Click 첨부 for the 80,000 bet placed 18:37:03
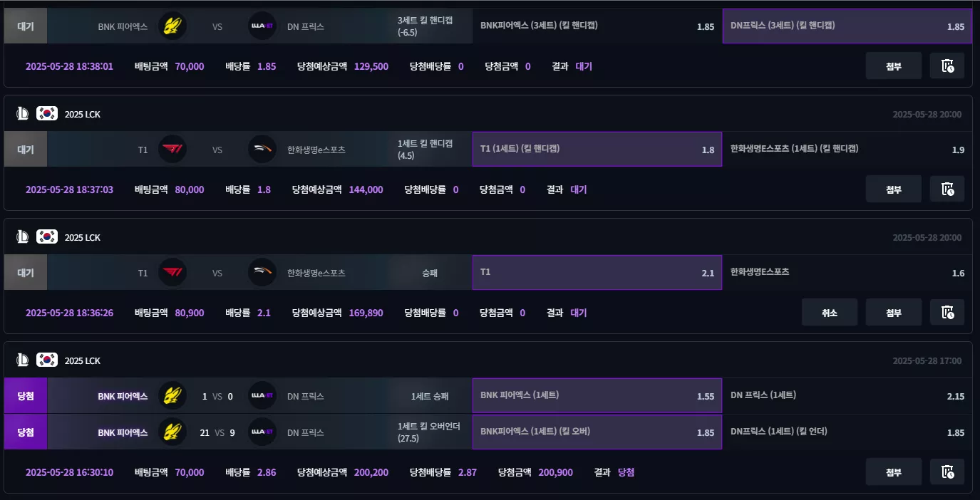The image size is (980, 500). click(x=894, y=189)
